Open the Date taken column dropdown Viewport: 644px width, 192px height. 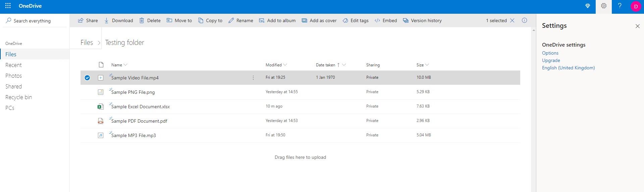pos(344,65)
